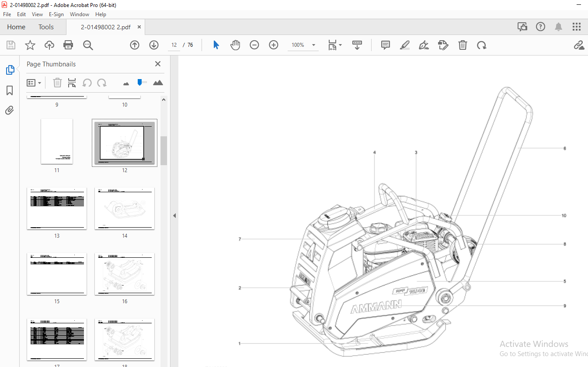
Task: Rotate the page clockwise in toolbar
Action: (482, 45)
